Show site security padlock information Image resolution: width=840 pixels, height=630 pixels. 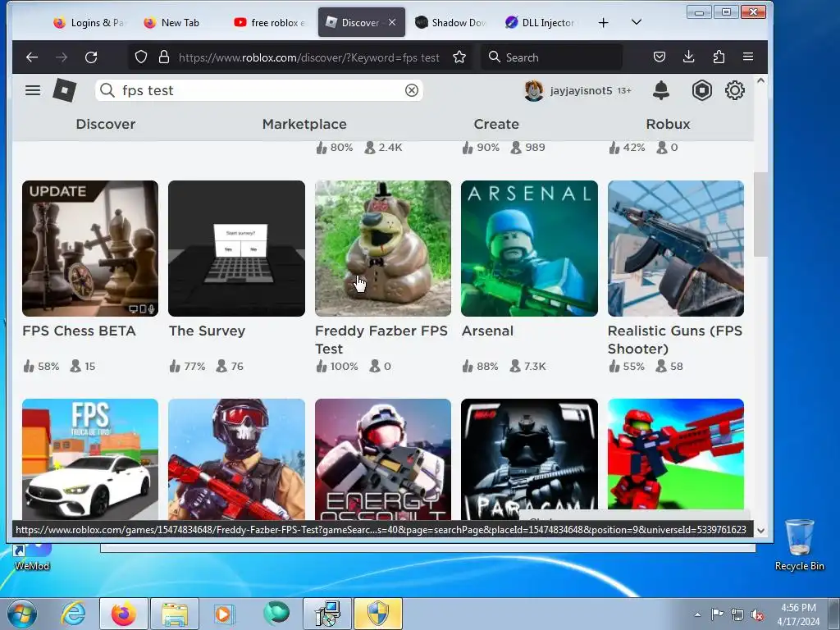[x=164, y=57]
